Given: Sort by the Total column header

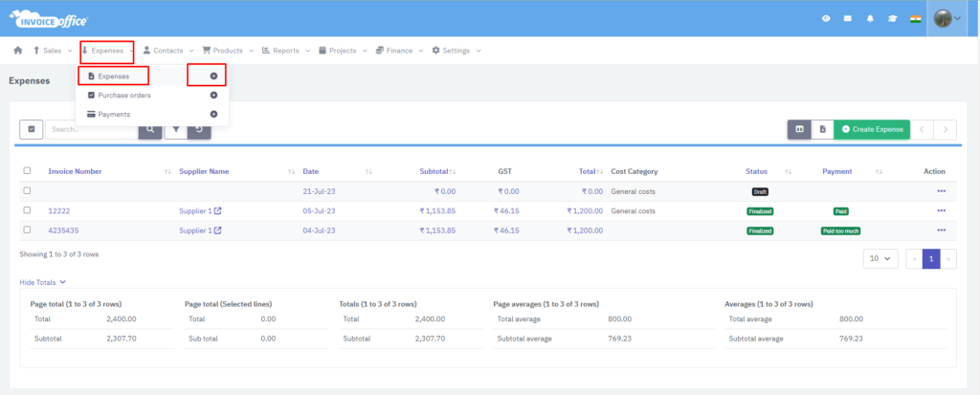Looking at the screenshot, I should pyautogui.click(x=587, y=171).
